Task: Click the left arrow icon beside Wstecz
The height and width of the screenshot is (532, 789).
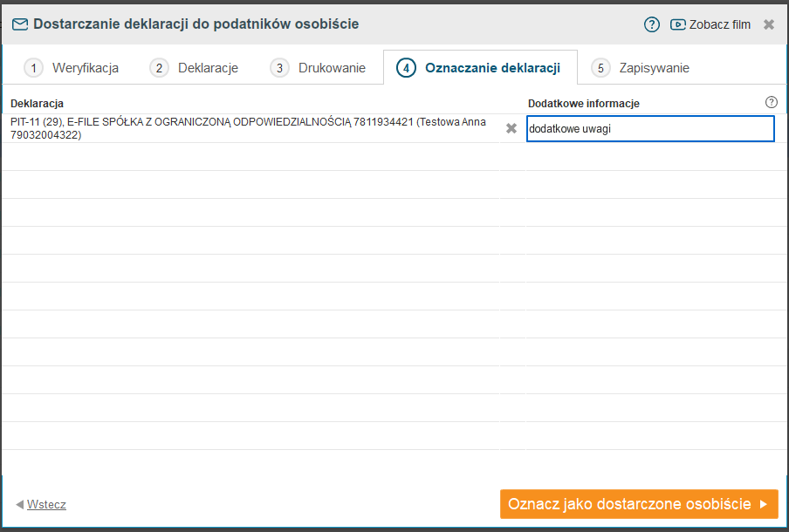Action: click(x=19, y=504)
